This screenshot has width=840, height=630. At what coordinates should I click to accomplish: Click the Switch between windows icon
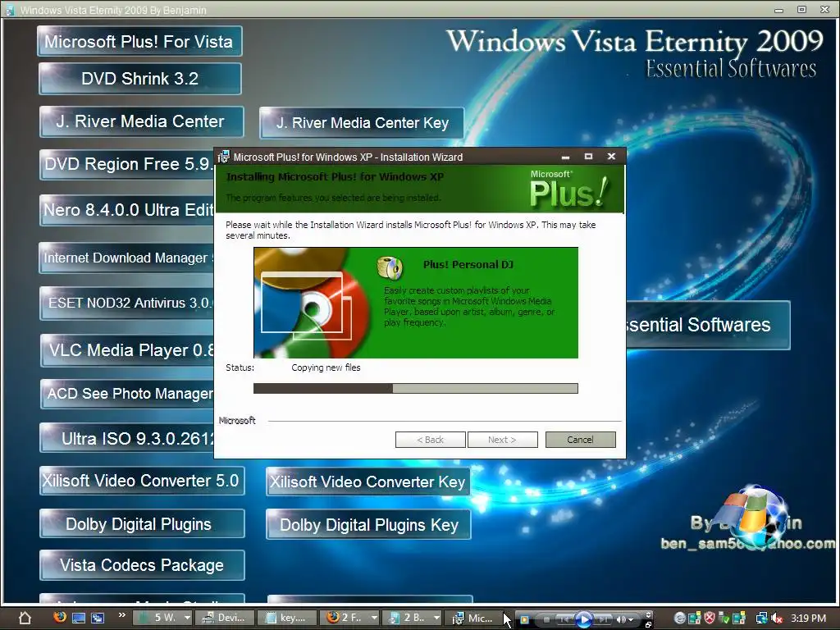[x=98, y=618]
